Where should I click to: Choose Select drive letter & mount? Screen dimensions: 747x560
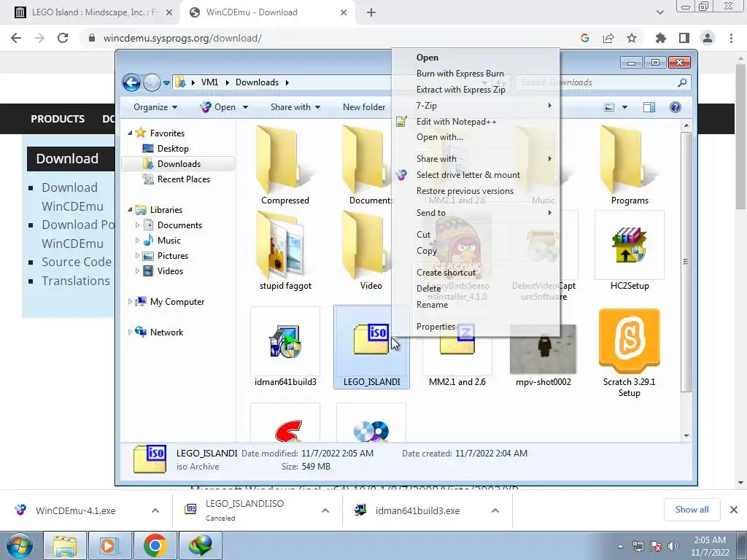(476, 175)
